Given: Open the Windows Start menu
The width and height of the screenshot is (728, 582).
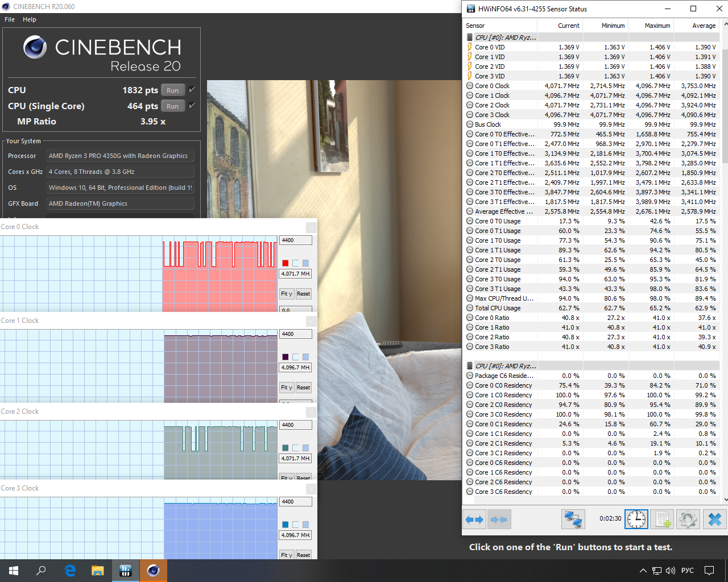Looking at the screenshot, I should pyautogui.click(x=14, y=571).
